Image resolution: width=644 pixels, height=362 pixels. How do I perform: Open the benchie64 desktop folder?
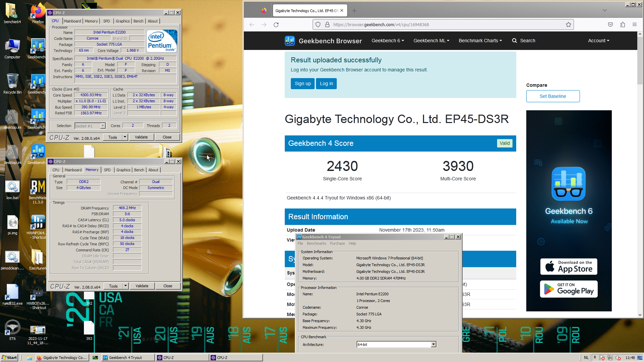tap(12, 13)
